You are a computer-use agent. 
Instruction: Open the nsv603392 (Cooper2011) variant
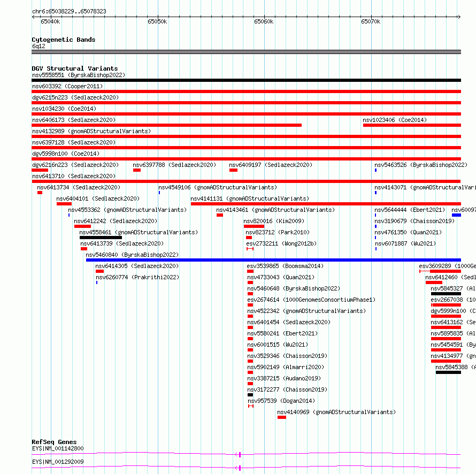pos(67,86)
